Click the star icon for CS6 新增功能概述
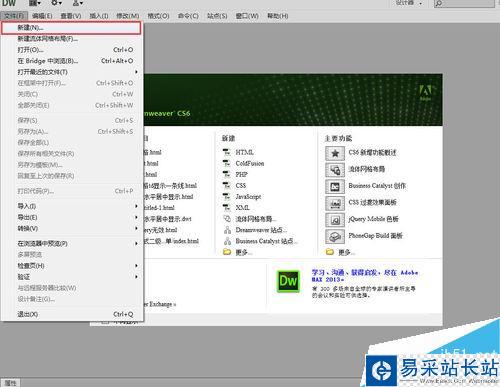The width and height of the screenshot is (500, 387). tap(335, 153)
